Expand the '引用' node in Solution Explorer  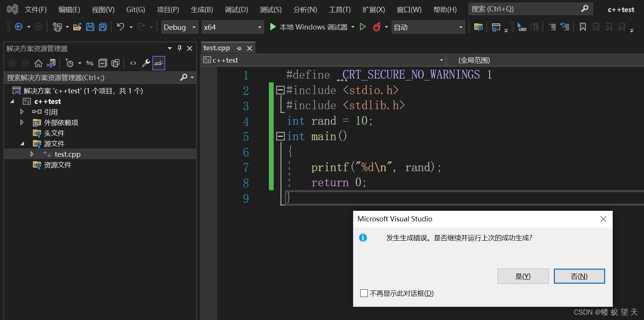[x=22, y=112]
